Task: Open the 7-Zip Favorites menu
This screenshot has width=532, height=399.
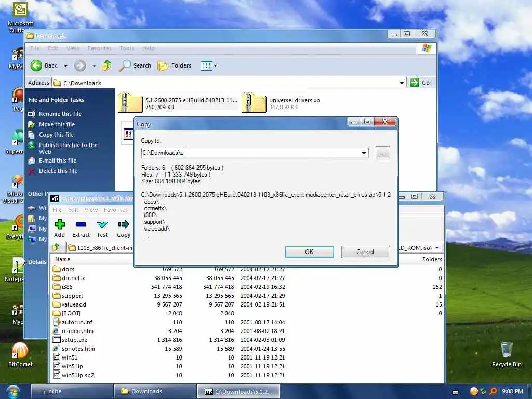Action: [x=116, y=210]
